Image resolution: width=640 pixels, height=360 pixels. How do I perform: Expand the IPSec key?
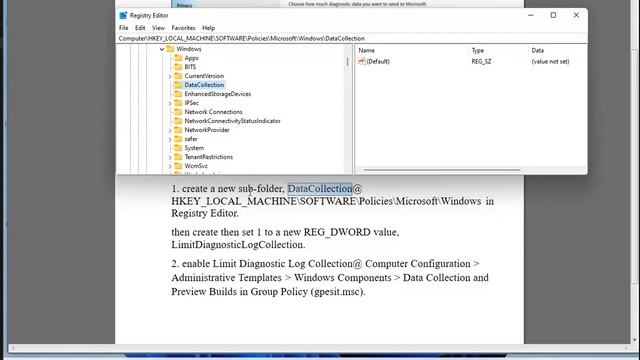pyautogui.click(x=170, y=103)
